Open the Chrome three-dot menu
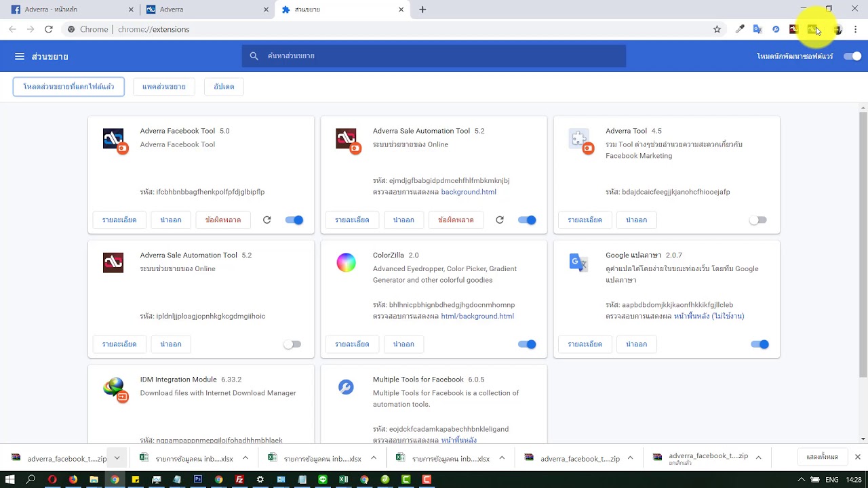Image resolution: width=868 pixels, height=488 pixels. (856, 29)
